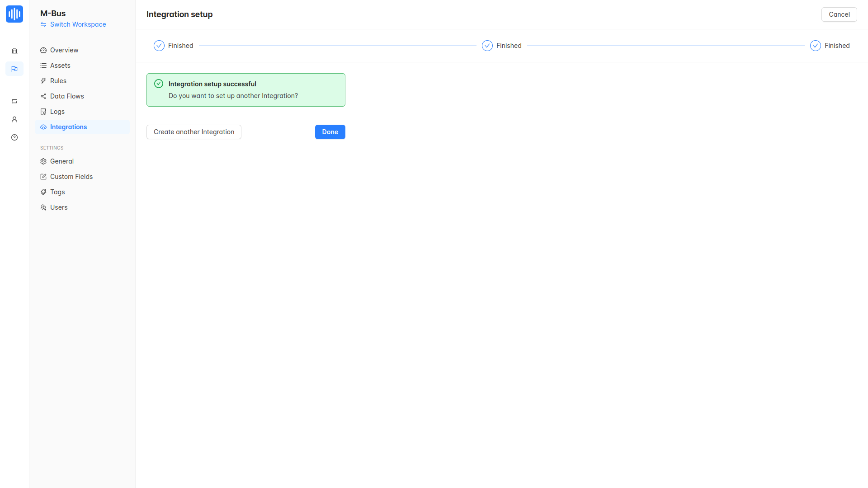Select the workspaces flag icon in left rail
868x488 pixels.
pyautogui.click(x=14, y=69)
